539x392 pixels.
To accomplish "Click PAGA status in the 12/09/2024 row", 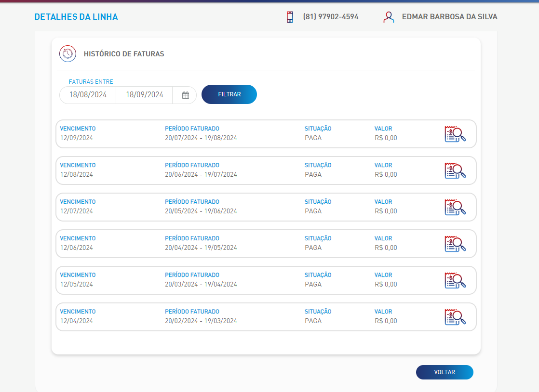I will [313, 138].
